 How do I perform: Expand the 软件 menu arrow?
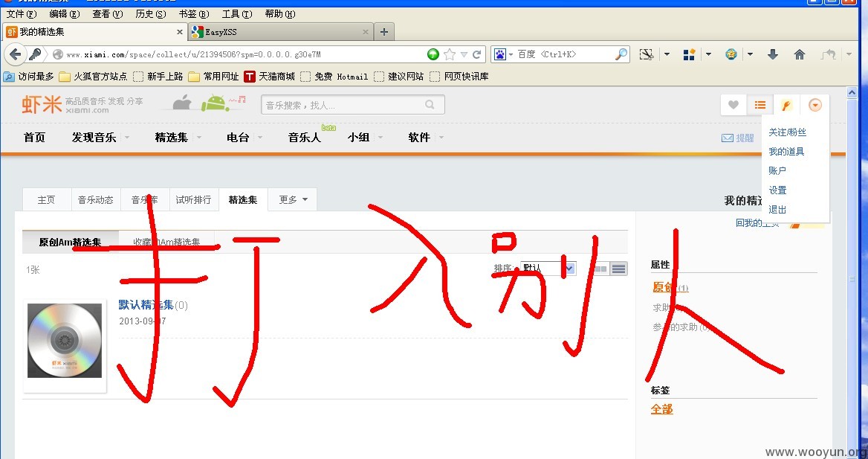click(441, 138)
